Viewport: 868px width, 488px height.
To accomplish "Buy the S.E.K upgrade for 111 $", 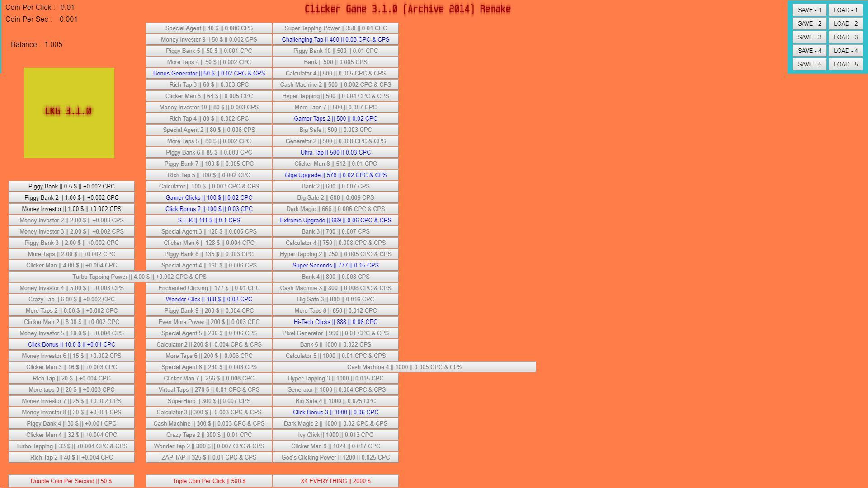I will pos(208,220).
